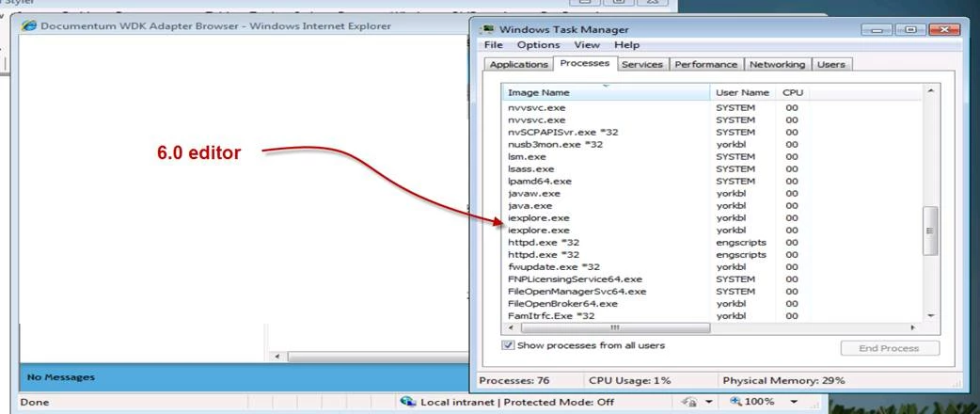Sort processes by User Name column
Screen dimensions: 980x414
pyautogui.click(x=742, y=92)
